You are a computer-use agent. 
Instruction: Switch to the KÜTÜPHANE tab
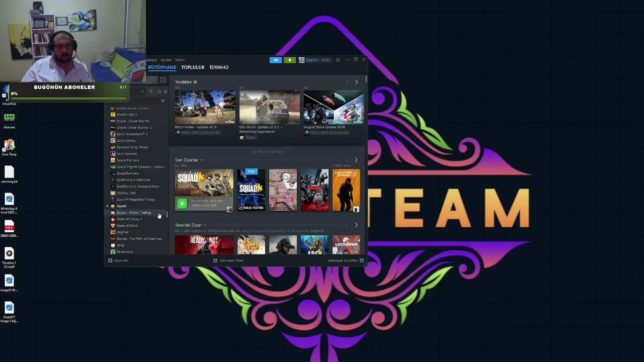point(162,67)
